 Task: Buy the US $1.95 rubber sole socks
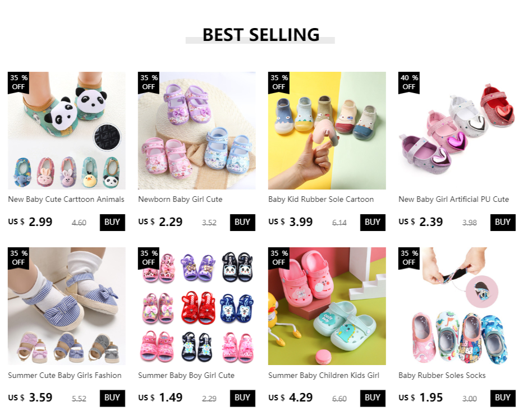coord(503,398)
